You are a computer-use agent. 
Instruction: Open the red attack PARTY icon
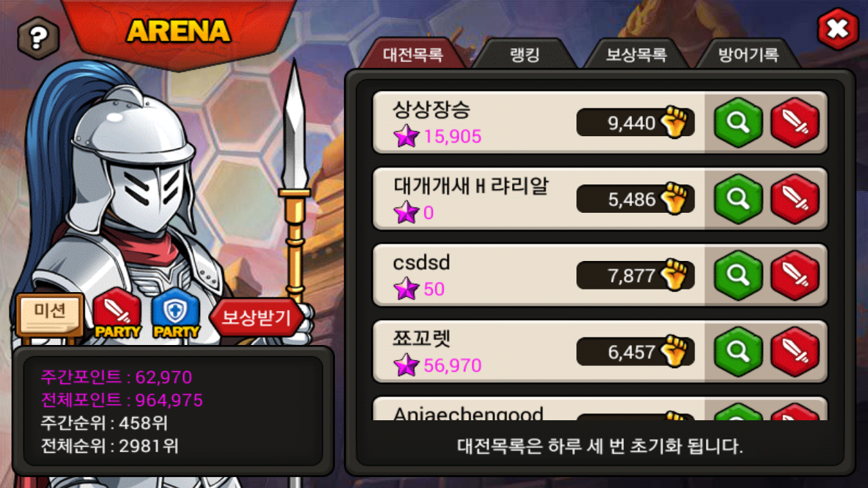(117, 313)
